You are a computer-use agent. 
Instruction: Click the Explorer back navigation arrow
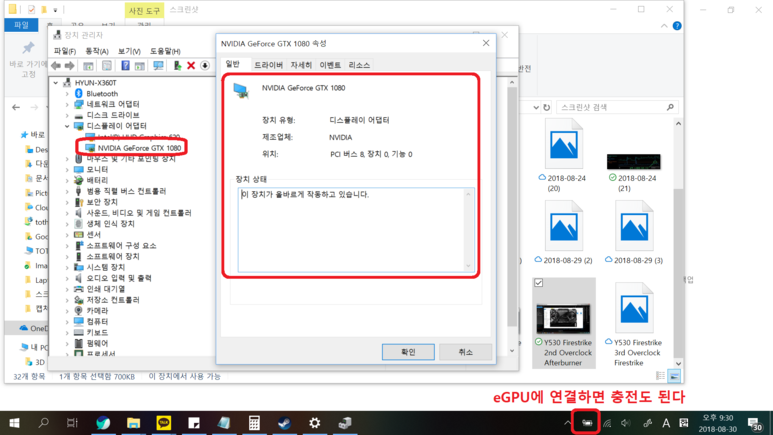(16, 107)
